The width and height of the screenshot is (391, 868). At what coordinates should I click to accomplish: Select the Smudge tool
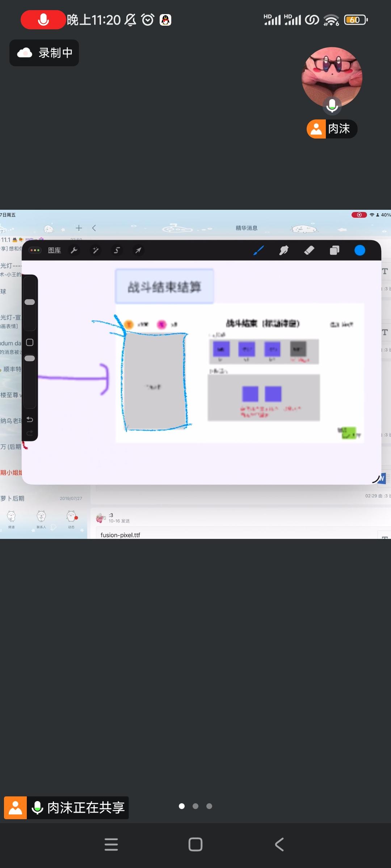284,250
